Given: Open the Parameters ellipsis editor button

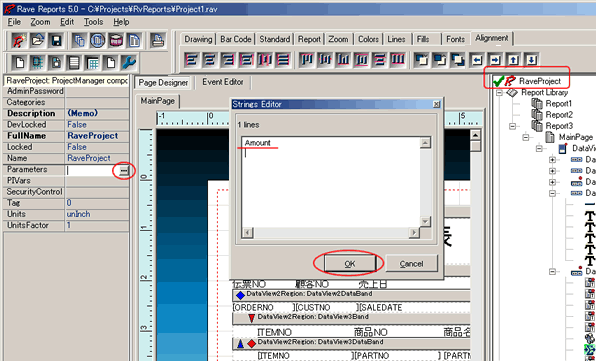Looking at the screenshot, I should [x=124, y=171].
